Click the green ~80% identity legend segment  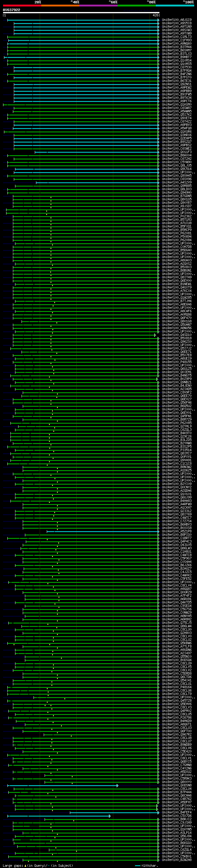click(136, 6)
